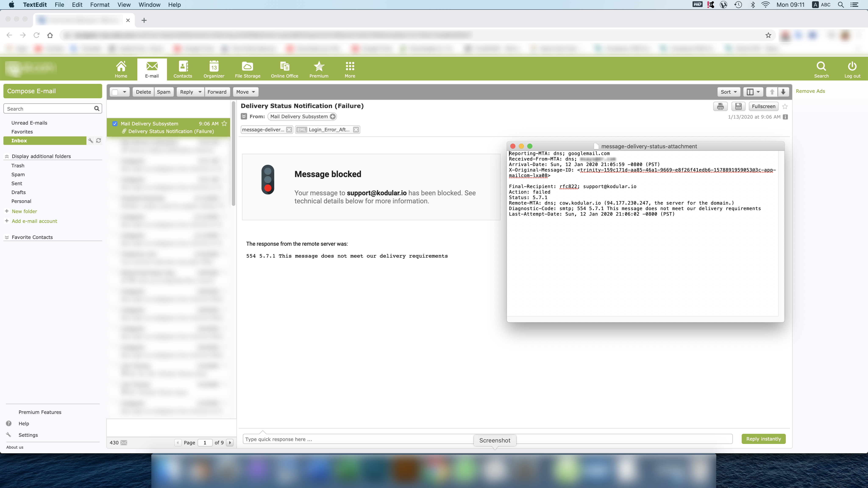The width and height of the screenshot is (868, 488).
Task: Click the Remove Ads link
Action: (x=810, y=91)
